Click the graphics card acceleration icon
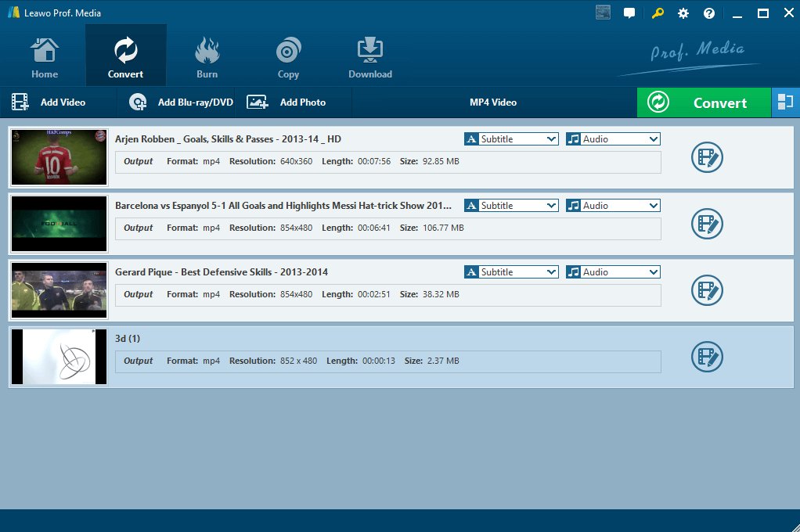 [x=603, y=13]
